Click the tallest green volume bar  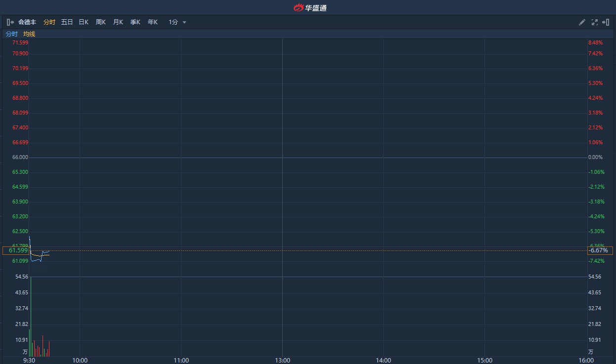(x=31, y=316)
